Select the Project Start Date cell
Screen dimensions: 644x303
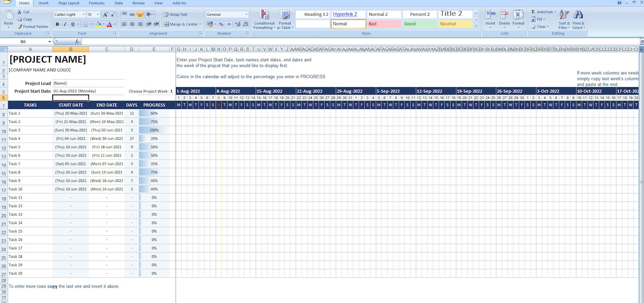pyautogui.click(x=88, y=91)
